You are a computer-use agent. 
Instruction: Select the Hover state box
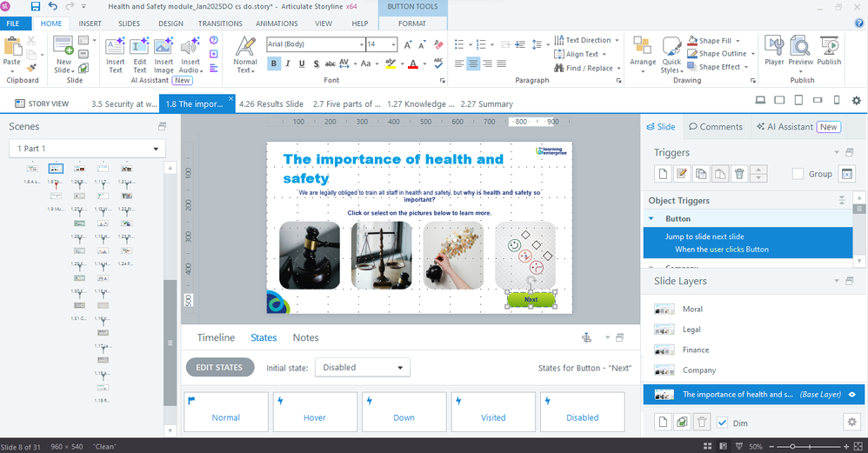coord(315,410)
